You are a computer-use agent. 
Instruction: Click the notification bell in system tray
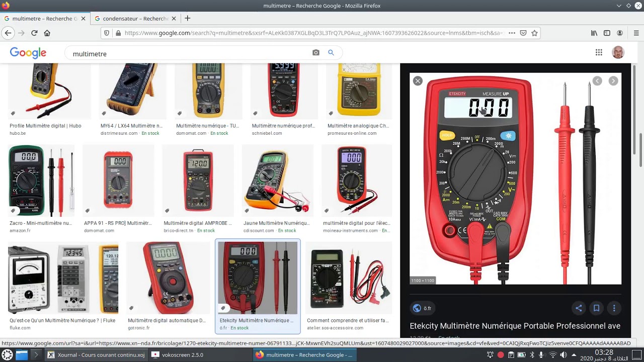click(490, 355)
